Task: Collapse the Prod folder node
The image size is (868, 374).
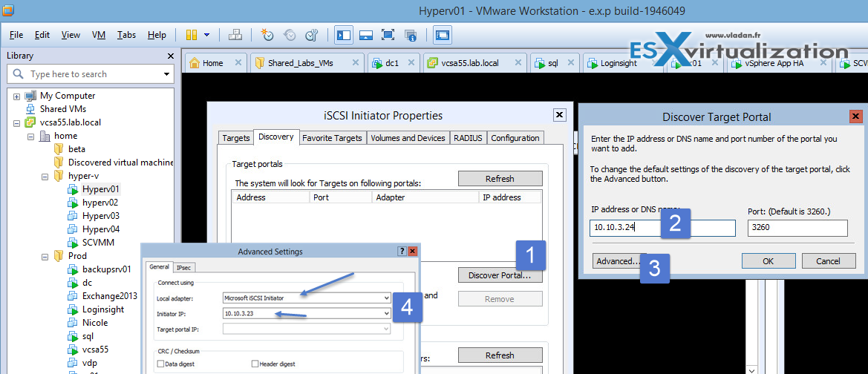Action: (x=45, y=255)
